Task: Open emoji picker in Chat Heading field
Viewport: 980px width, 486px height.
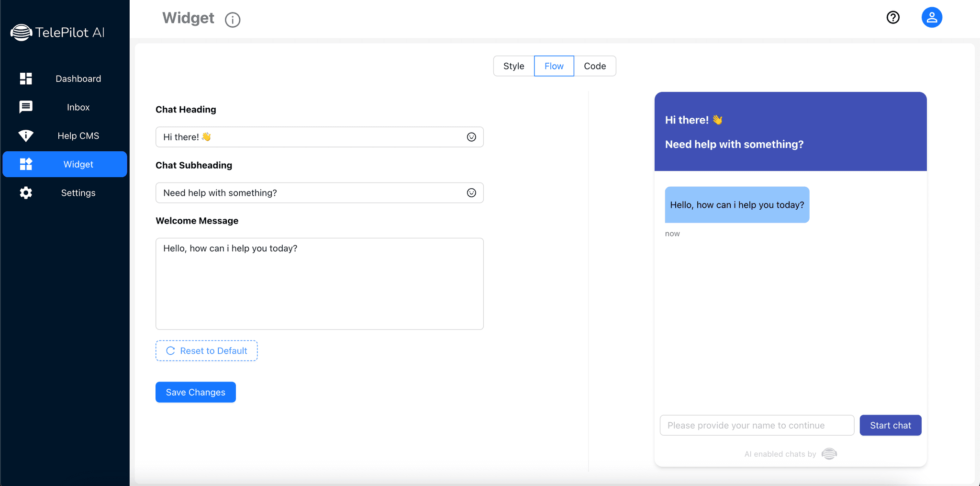Action: 471,137
